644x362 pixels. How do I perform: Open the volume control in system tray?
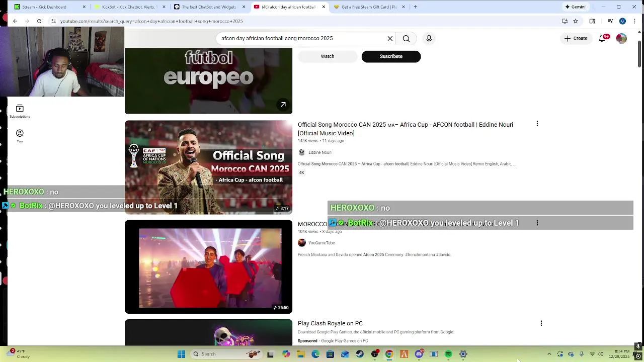[601, 354]
